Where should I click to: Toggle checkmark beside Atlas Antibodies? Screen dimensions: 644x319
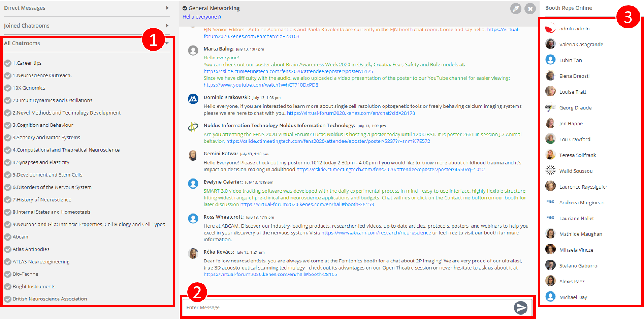(7, 249)
